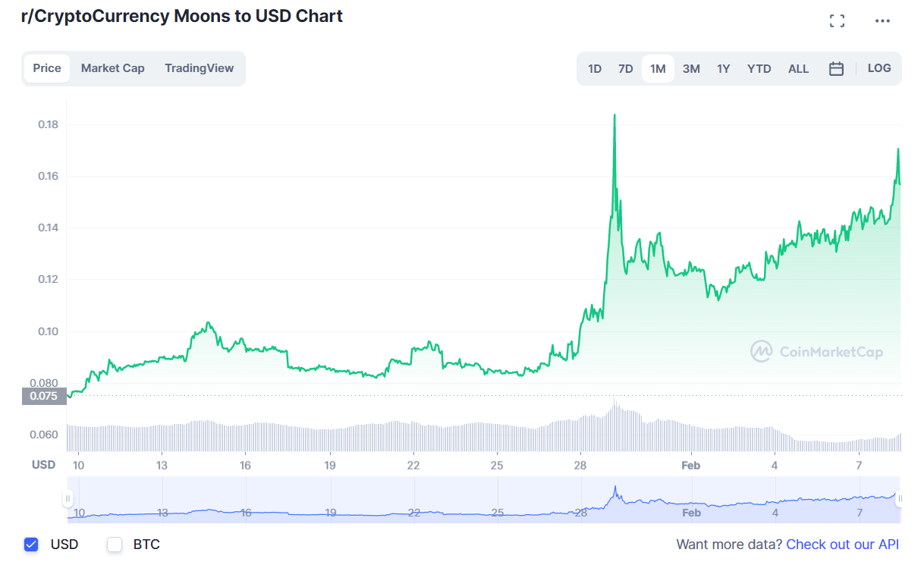Click the right range slider handle
Screen dimensions: 924x565
click(900, 498)
